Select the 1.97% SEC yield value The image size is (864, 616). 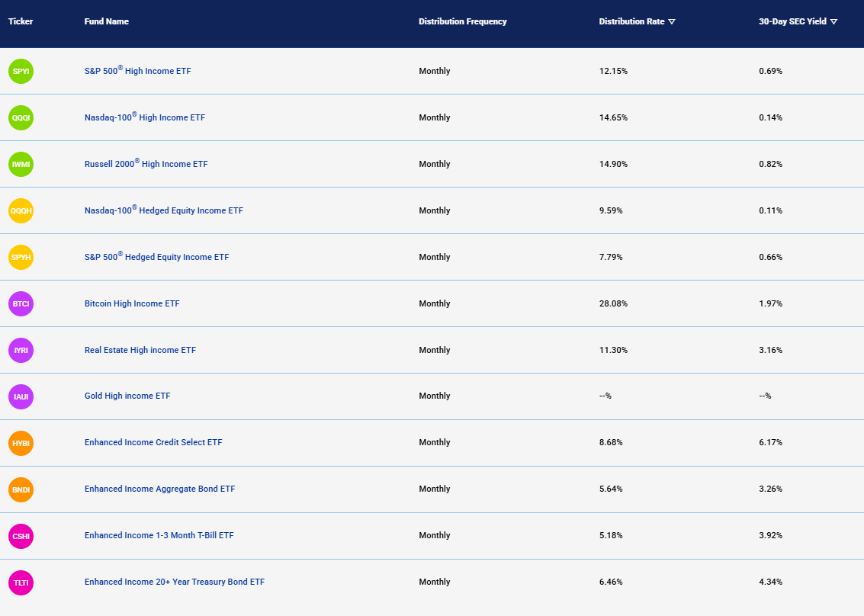tap(770, 303)
